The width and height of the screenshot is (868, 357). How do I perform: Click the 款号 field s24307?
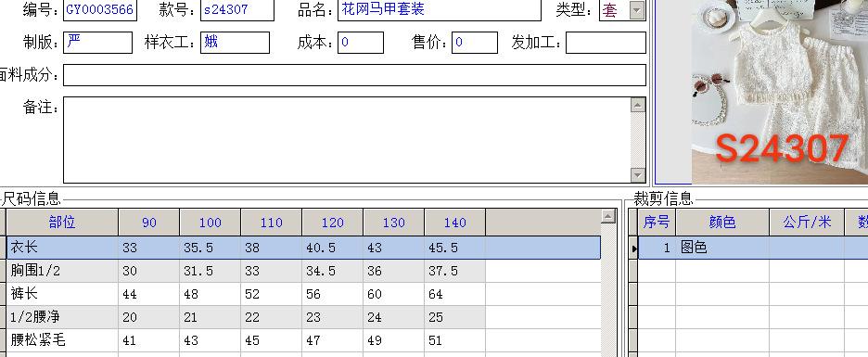[236, 10]
